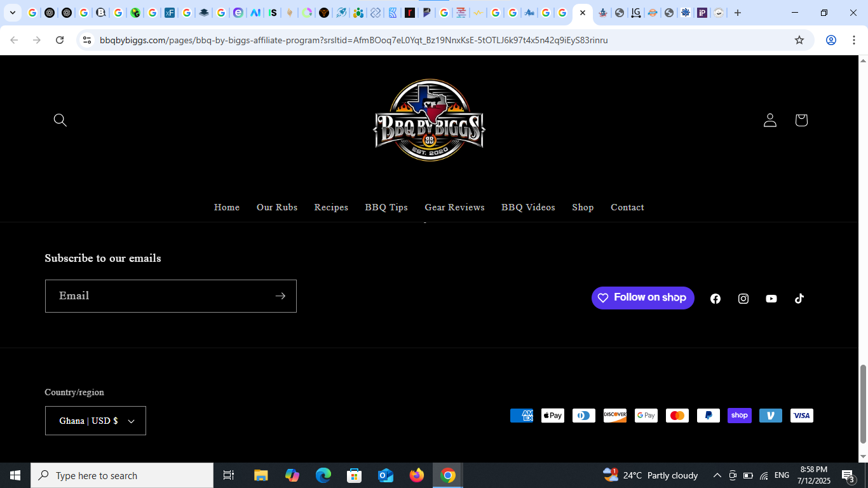The image size is (868, 488).
Task: Click the Visa payment icon
Action: coord(802,416)
